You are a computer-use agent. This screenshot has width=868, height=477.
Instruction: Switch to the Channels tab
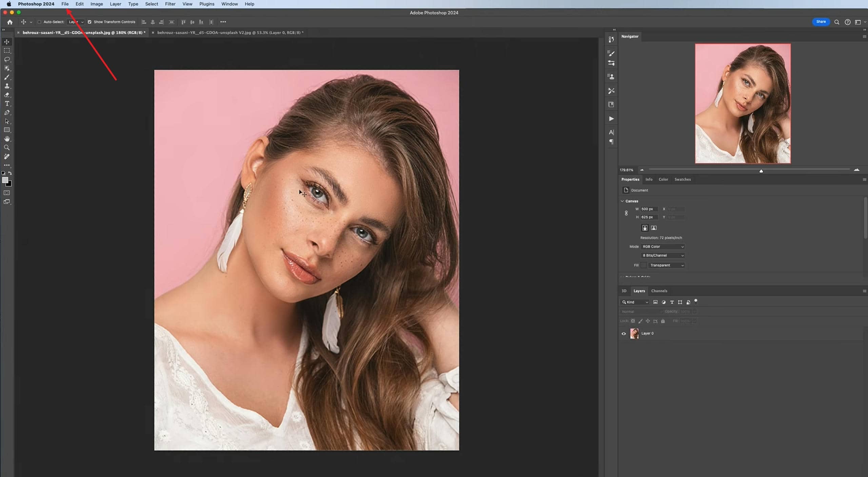659,291
